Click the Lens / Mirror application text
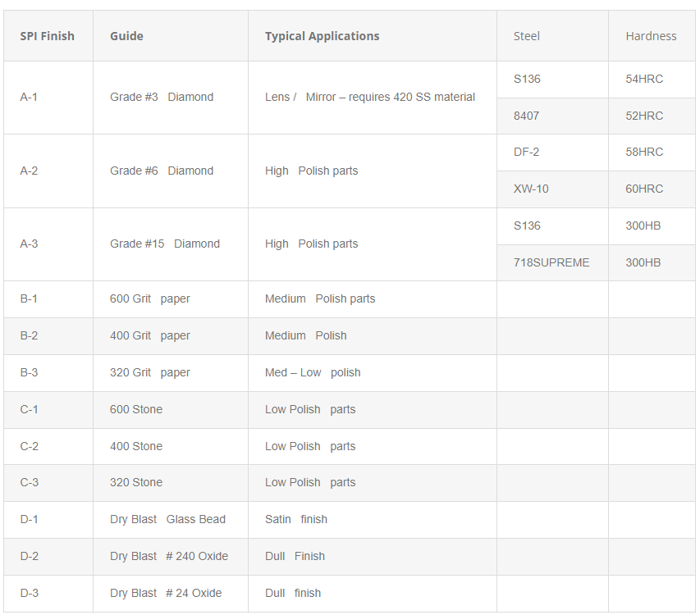The width and height of the screenshot is (700, 615). pos(370,97)
